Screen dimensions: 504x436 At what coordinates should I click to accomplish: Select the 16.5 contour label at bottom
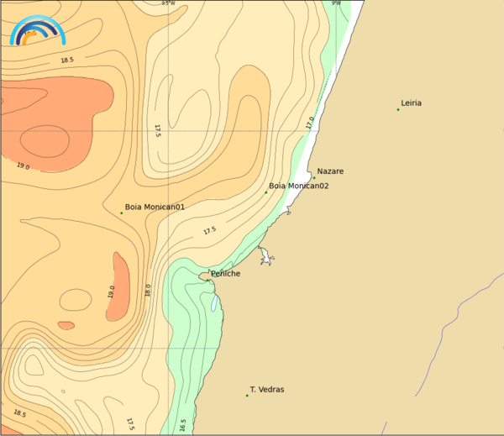click(x=183, y=425)
